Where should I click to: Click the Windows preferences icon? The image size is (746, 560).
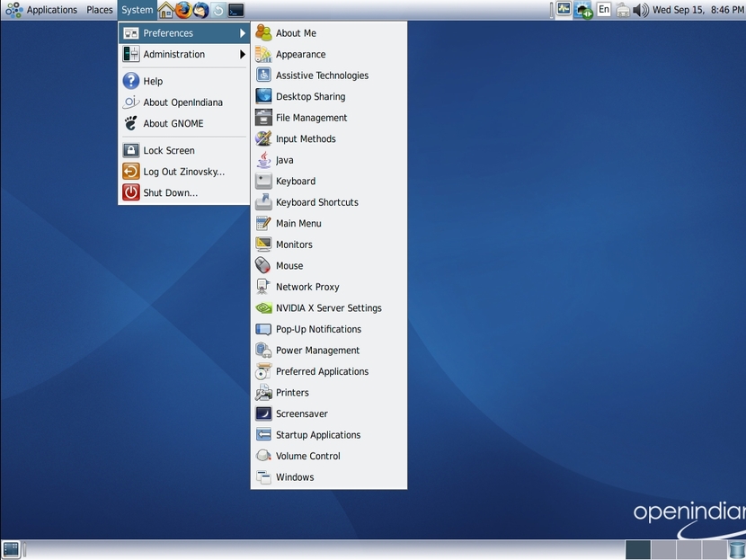263,477
